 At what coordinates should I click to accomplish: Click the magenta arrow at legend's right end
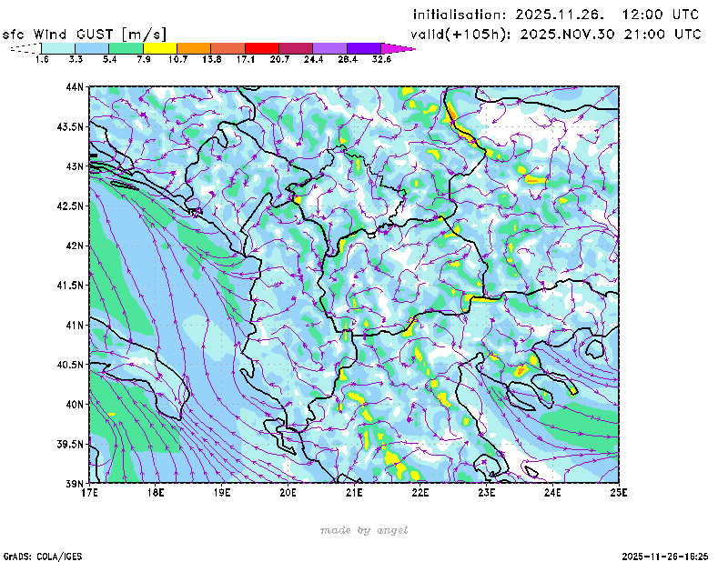point(399,47)
